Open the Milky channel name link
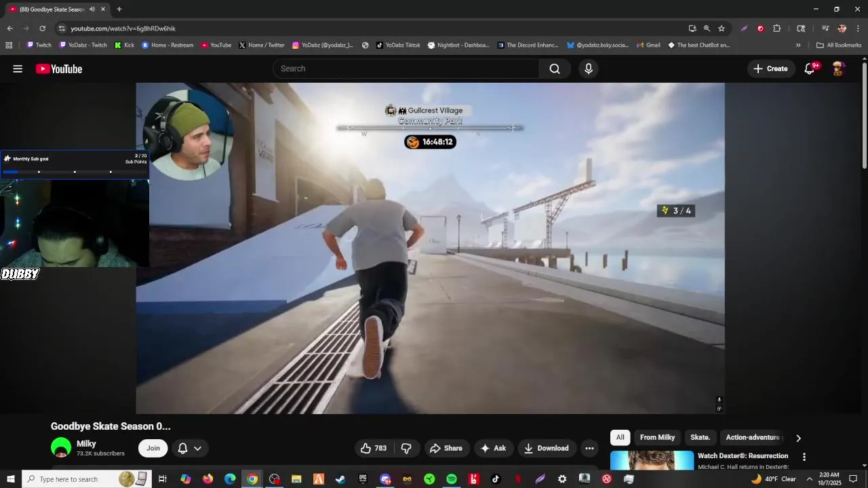This screenshot has height=488, width=868. click(86, 443)
